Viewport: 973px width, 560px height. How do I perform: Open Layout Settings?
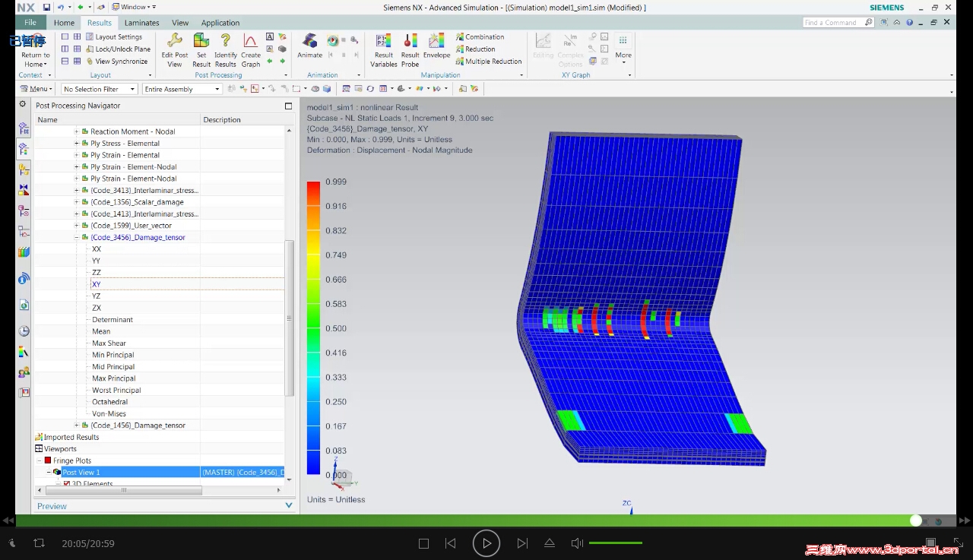(114, 36)
